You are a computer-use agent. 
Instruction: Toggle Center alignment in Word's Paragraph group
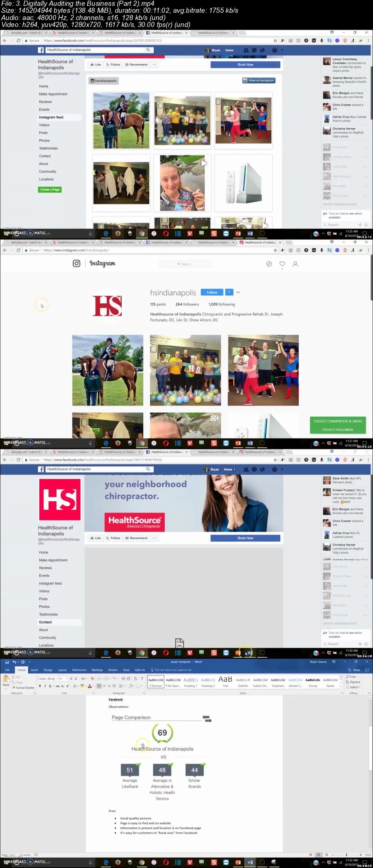coord(104,686)
